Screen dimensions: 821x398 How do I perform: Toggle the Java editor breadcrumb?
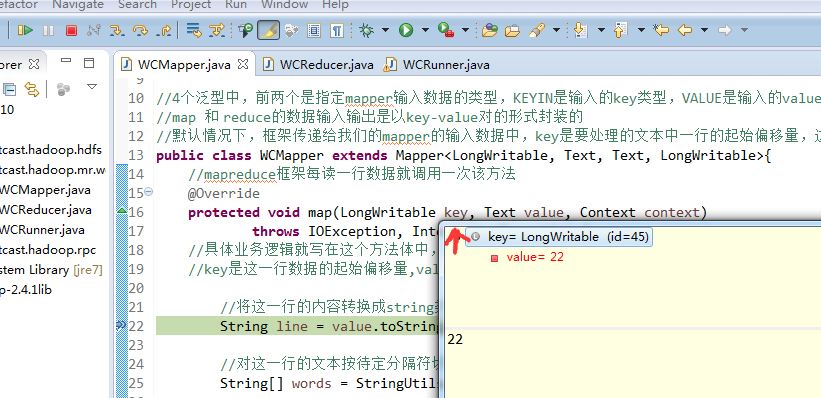click(246, 30)
